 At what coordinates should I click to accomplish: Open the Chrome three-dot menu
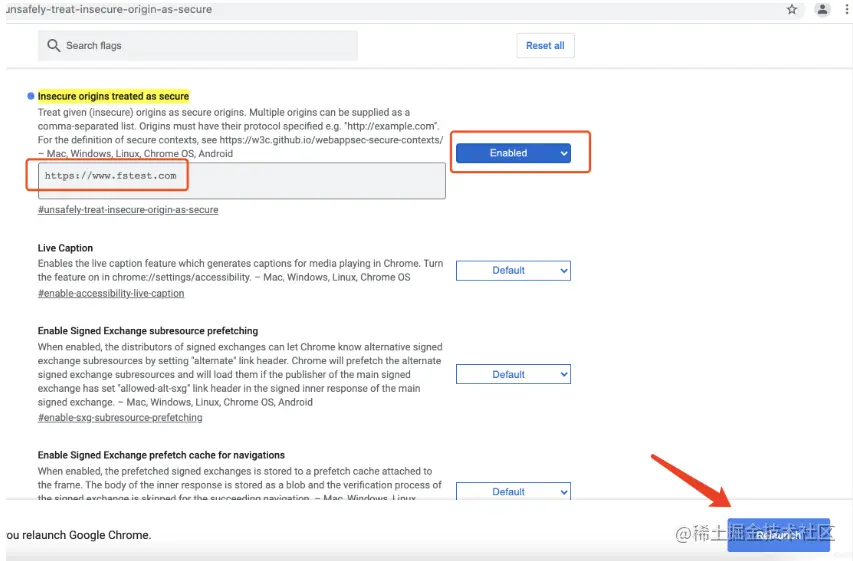[x=847, y=9]
